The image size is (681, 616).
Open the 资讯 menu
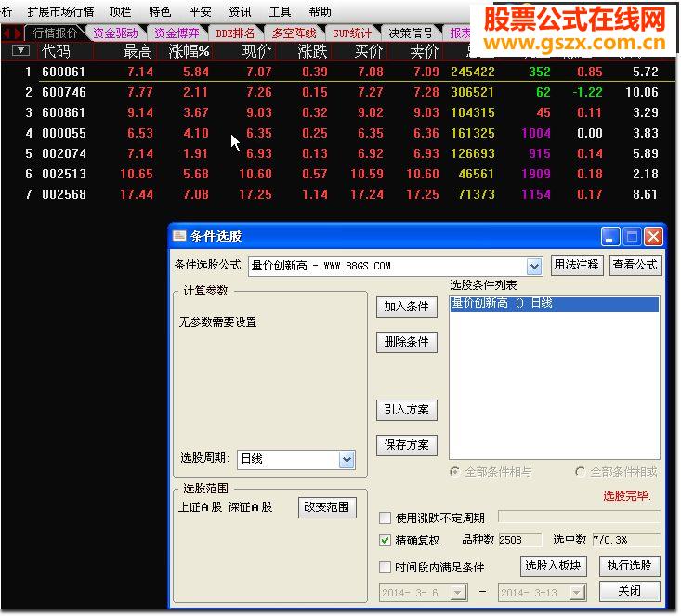point(240,11)
